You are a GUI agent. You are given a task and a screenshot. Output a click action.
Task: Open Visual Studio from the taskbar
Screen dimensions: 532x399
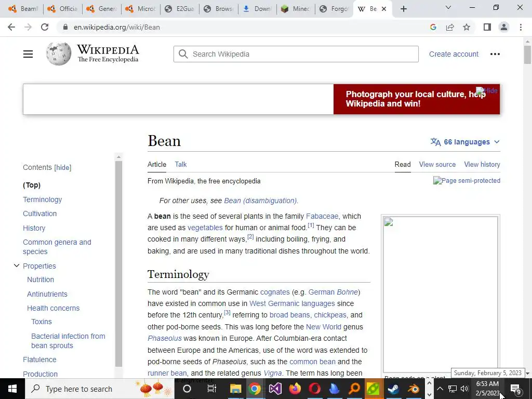(275, 389)
